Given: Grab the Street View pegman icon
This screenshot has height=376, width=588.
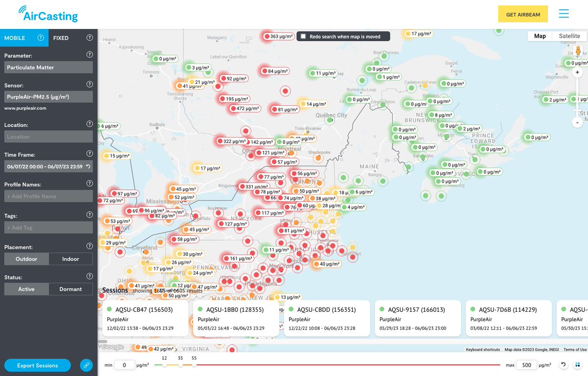Looking at the screenshot, I should click(x=578, y=50).
